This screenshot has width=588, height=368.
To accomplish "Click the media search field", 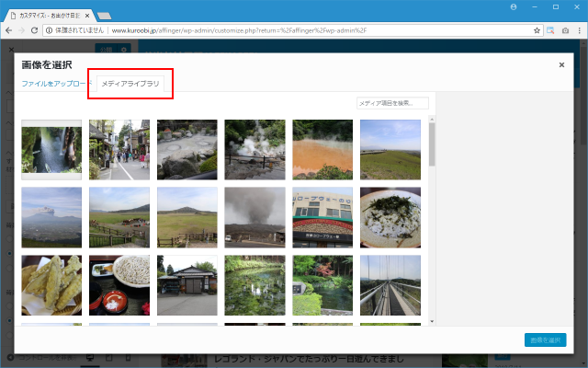I will [391, 103].
